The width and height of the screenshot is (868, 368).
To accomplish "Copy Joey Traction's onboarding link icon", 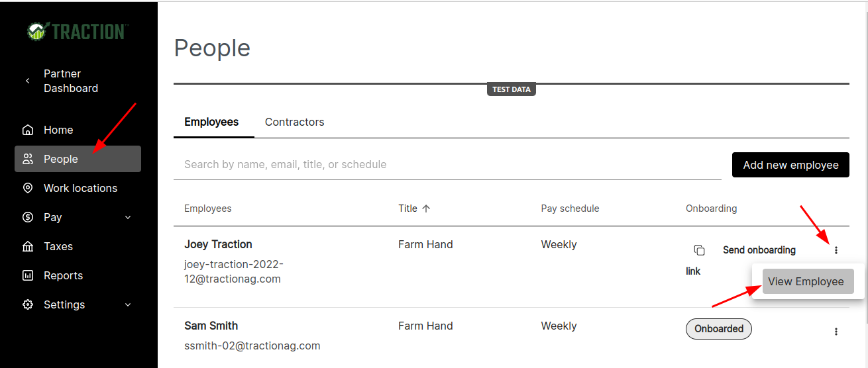I will pos(699,250).
